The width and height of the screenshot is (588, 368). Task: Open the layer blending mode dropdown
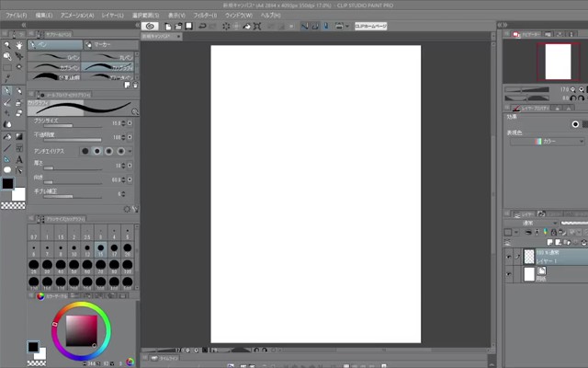[531, 223]
